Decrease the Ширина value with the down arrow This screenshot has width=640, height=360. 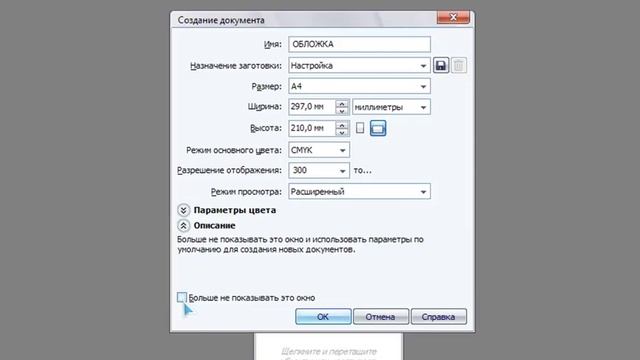[x=342, y=111]
